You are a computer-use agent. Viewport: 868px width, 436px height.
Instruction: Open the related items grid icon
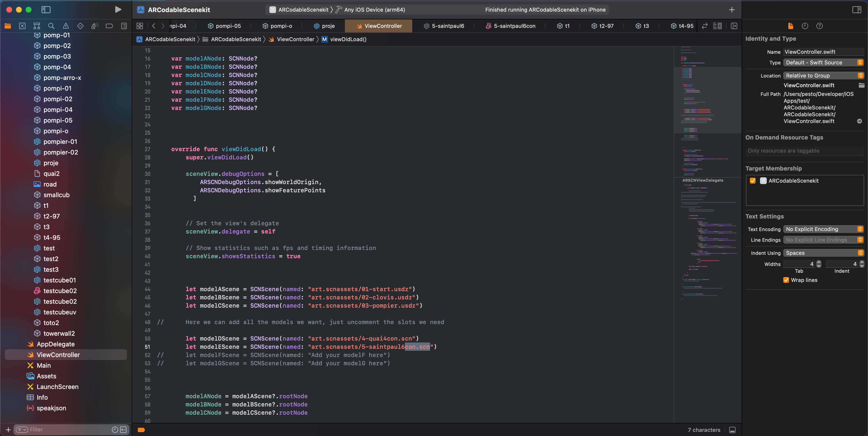tap(139, 26)
